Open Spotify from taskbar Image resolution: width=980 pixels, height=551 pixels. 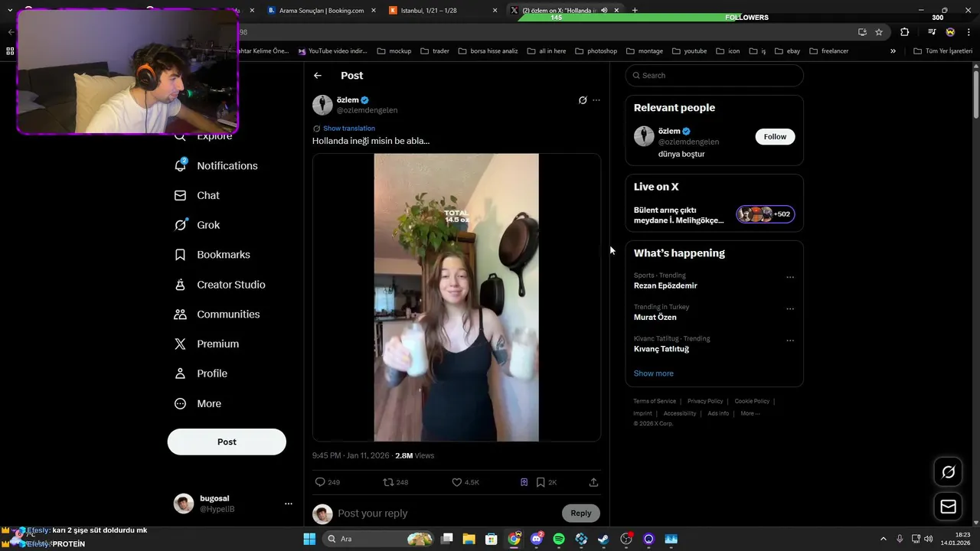(x=559, y=539)
